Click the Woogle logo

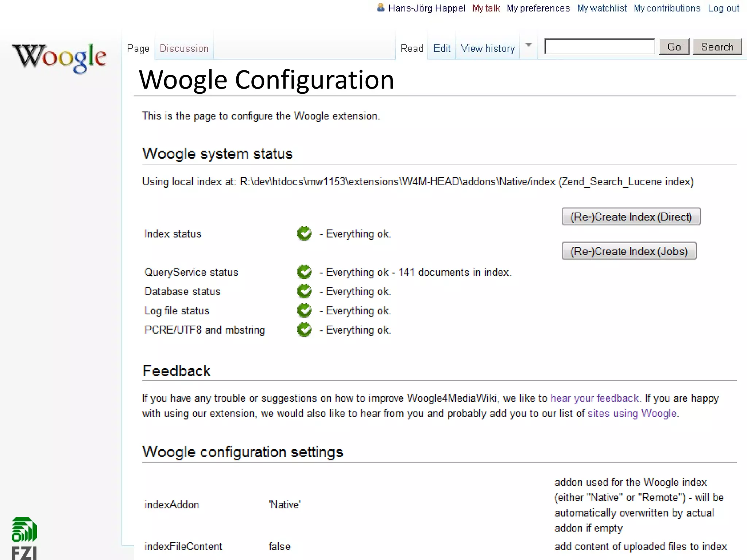pyautogui.click(x=59, y=58)
